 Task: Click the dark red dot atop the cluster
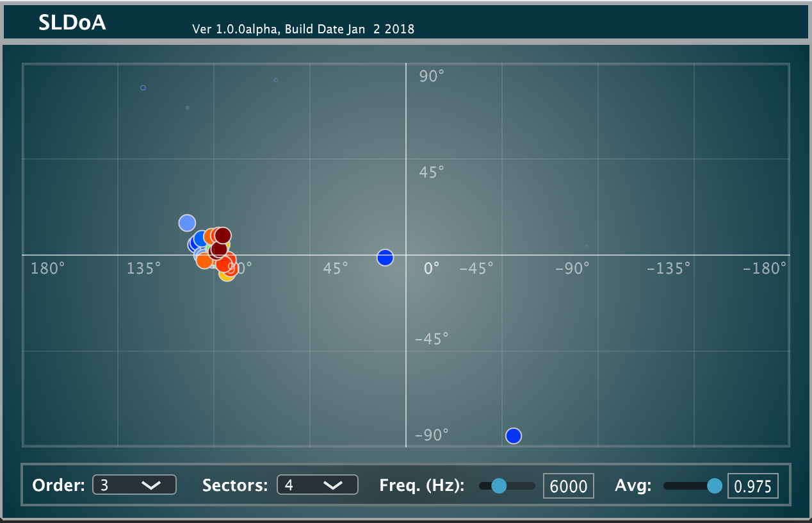[x=222, y=235]
